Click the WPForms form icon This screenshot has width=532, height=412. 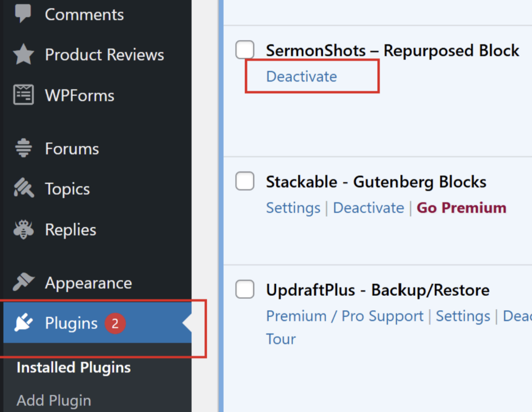(23, 96)
